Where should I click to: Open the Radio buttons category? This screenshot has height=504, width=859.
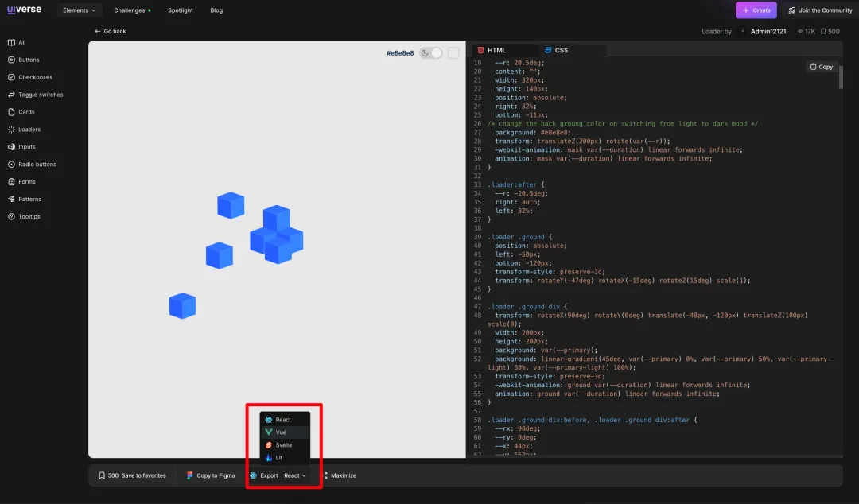(x=37, y=165)
